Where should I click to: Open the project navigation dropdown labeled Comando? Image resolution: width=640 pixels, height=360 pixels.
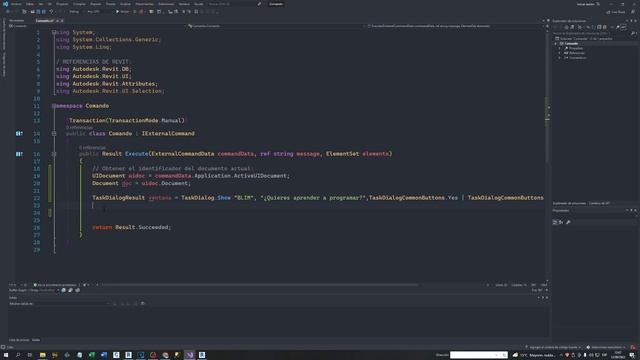click(96, 26)
